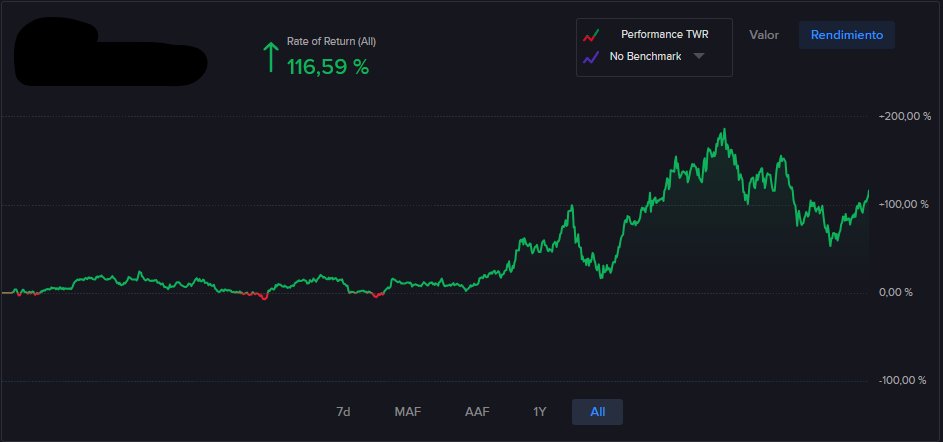Click the purple benchmark line icon
The height and width of the screenshot is (442, 943).
click(x=591, y=57)
